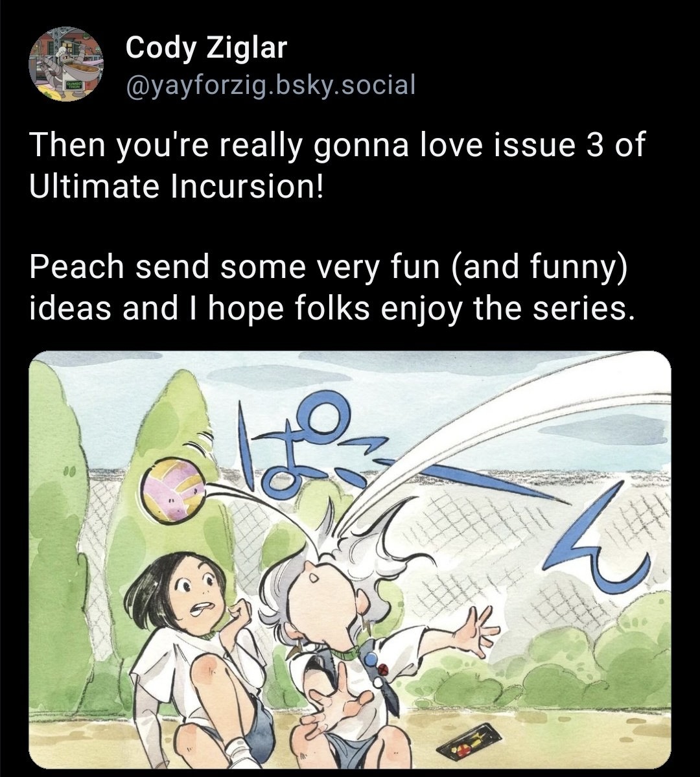Open the attached watercolor illustration
This screenshot has height=777, width=700.
pyautogui.click(x=350, y=560)
